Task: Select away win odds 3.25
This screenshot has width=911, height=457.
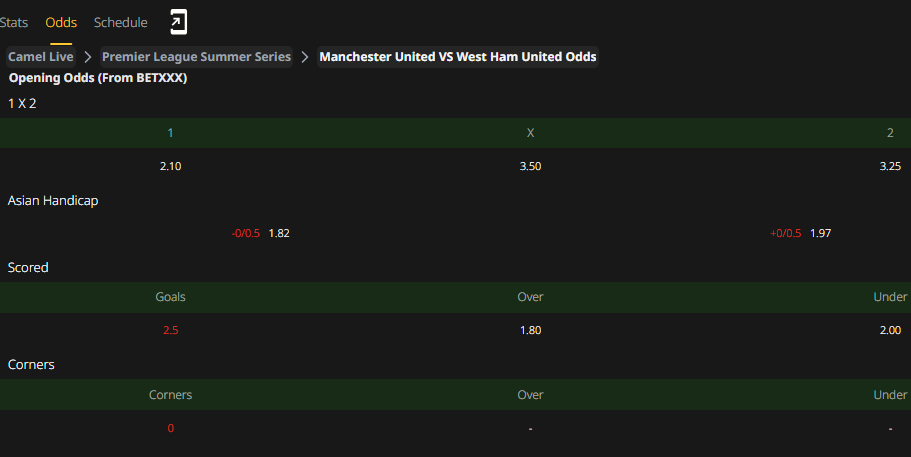Action: point(890,166)
